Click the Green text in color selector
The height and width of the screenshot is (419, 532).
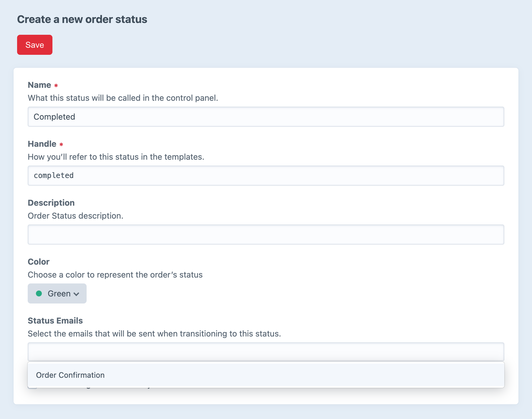coord(59,293)
